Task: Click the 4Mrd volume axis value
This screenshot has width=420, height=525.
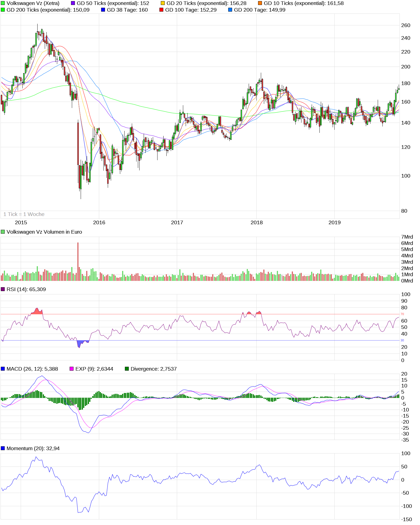Action: point(407,256)
